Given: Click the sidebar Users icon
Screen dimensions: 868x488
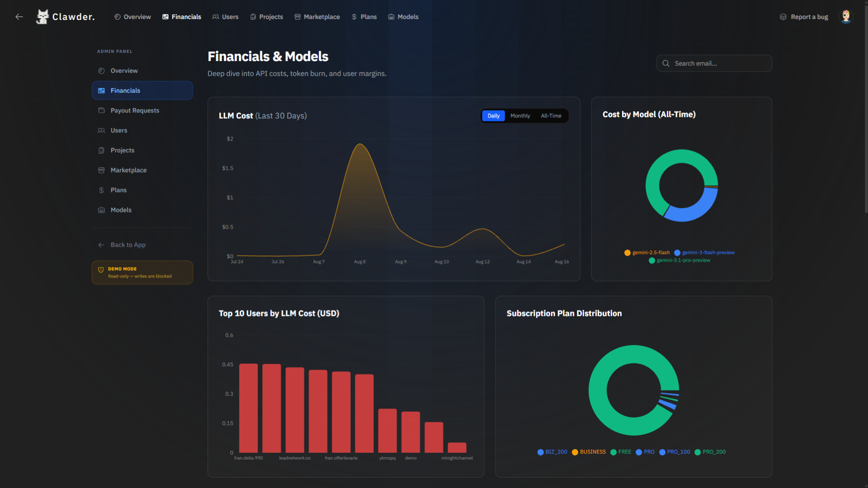Looking at the screenshot, I should (101, 130).
